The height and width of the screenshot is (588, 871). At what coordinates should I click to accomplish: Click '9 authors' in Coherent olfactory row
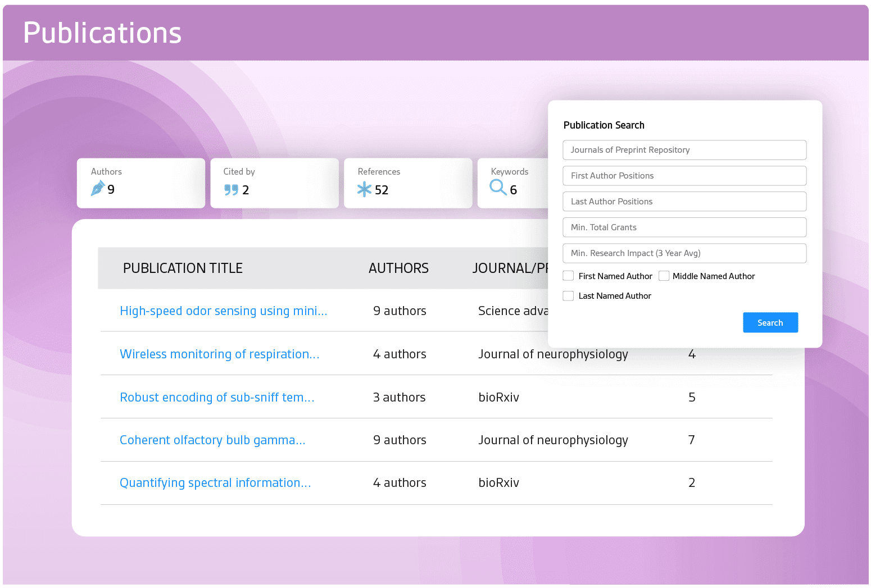click(400, 440)
